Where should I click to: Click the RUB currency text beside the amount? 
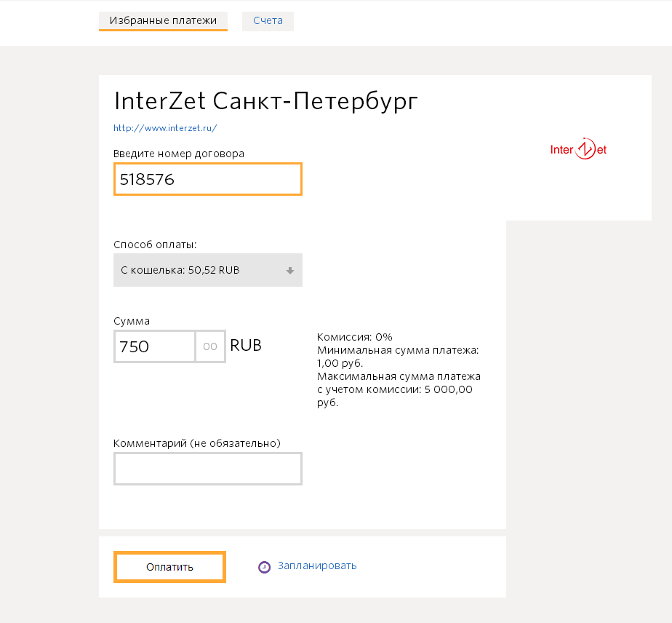(x=246, y=346)
